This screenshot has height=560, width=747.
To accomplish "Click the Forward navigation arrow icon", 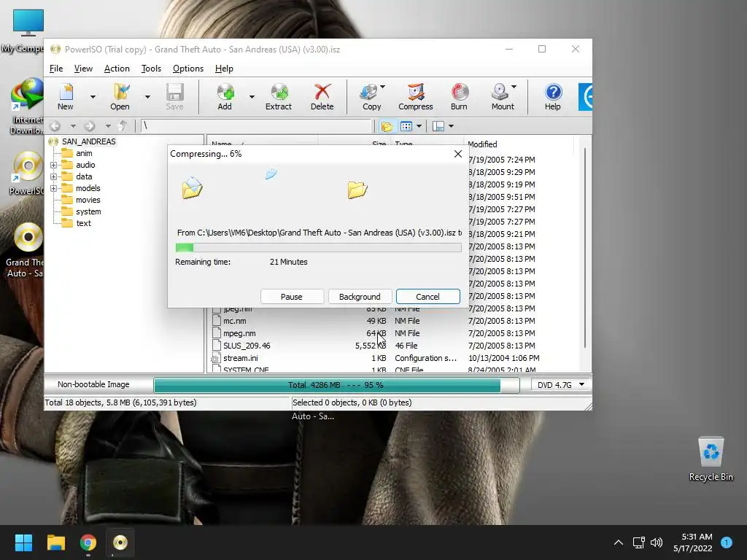I will tap(90, 126).
